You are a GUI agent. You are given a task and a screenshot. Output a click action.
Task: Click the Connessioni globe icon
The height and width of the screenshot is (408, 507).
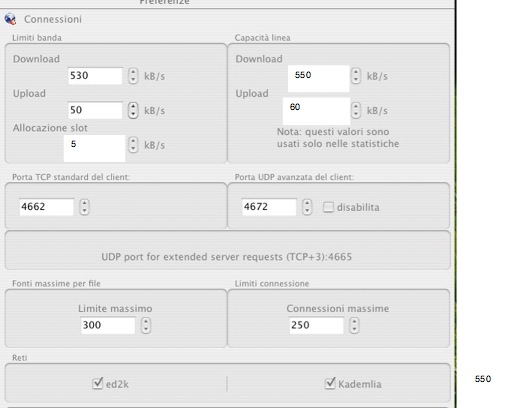pyautogui.click(x=10, y=19)
